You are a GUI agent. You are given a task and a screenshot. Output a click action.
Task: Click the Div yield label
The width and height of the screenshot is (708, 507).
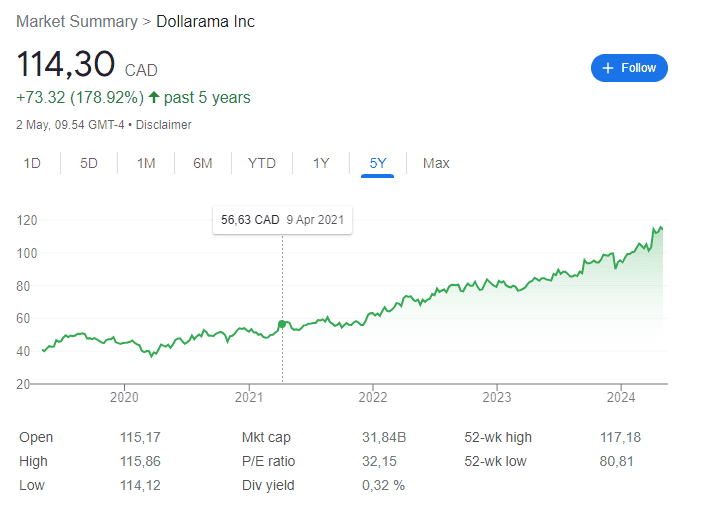[268, 485]
